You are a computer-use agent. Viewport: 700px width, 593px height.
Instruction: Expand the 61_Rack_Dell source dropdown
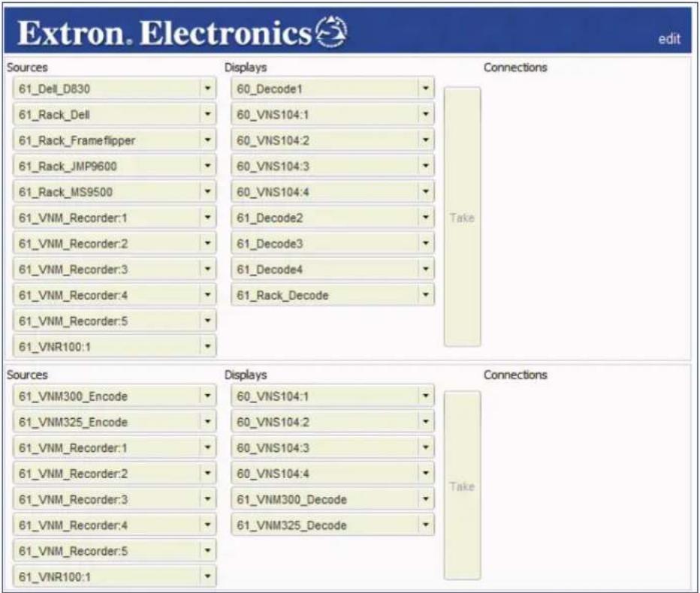207,114
